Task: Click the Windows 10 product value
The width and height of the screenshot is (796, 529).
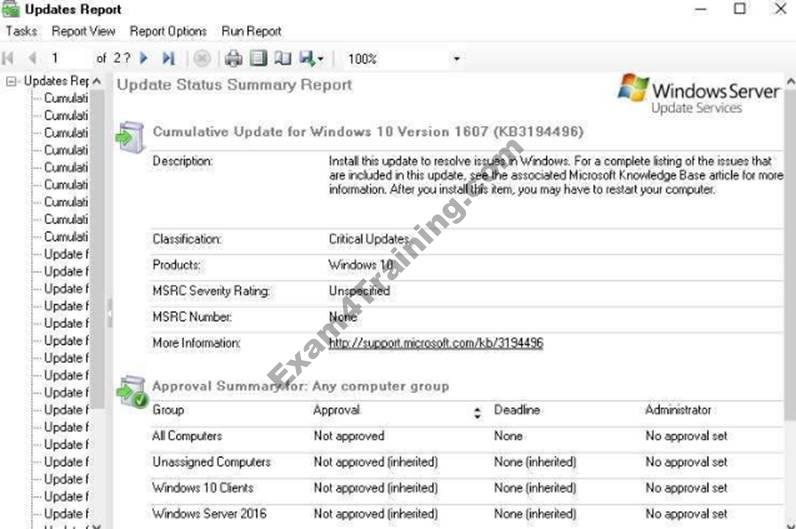Action: (361, 264)
